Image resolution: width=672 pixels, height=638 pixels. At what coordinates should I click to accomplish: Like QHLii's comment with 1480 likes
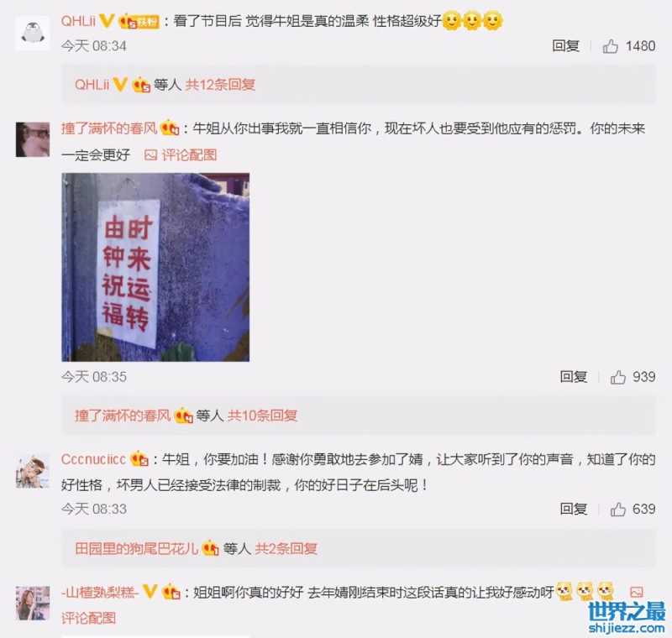coord(611,46)
